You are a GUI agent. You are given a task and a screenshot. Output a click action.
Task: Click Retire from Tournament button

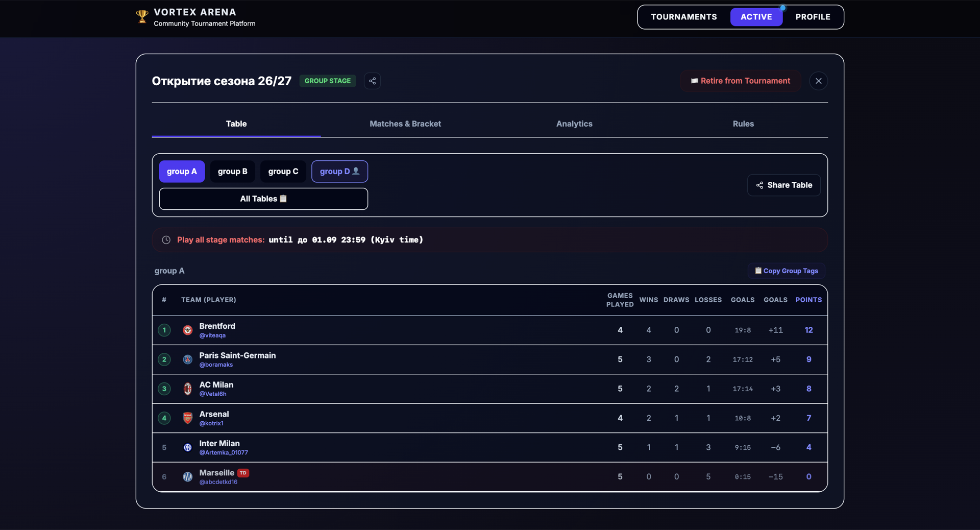(x=741, y=81)
